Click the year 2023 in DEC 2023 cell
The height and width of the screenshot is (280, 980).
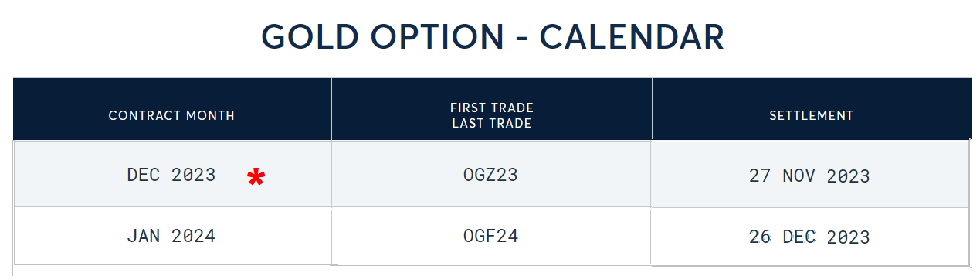[x=194, y=175]
